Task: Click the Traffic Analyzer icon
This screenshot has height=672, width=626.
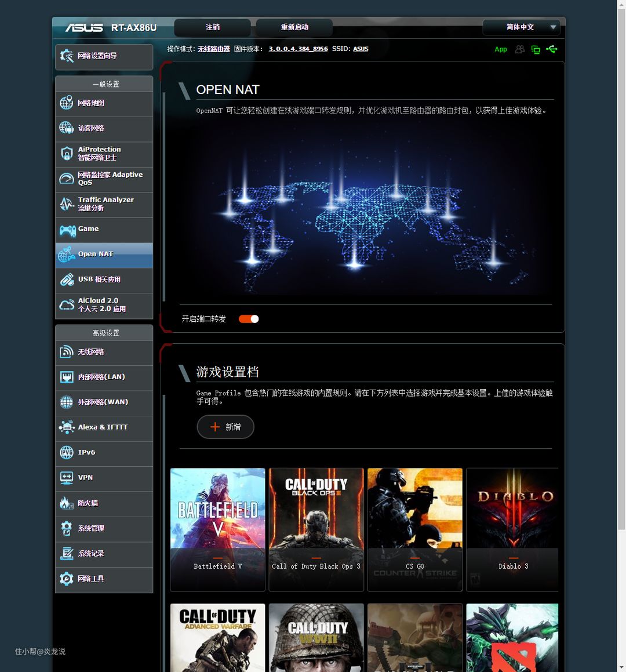Action: pos(67,204)
